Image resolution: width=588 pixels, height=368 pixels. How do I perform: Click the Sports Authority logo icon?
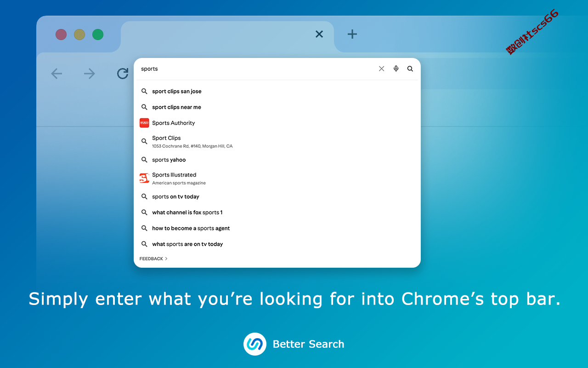click(144, 123)
